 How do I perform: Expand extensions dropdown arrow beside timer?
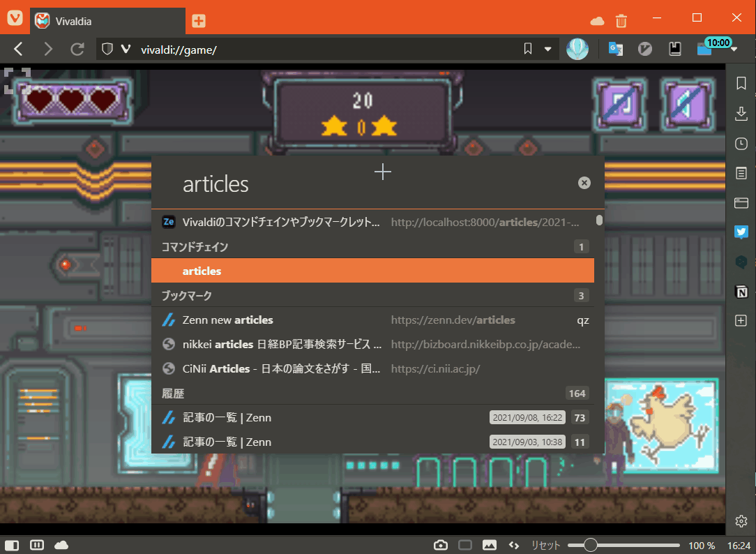click(x=734, y=50)
